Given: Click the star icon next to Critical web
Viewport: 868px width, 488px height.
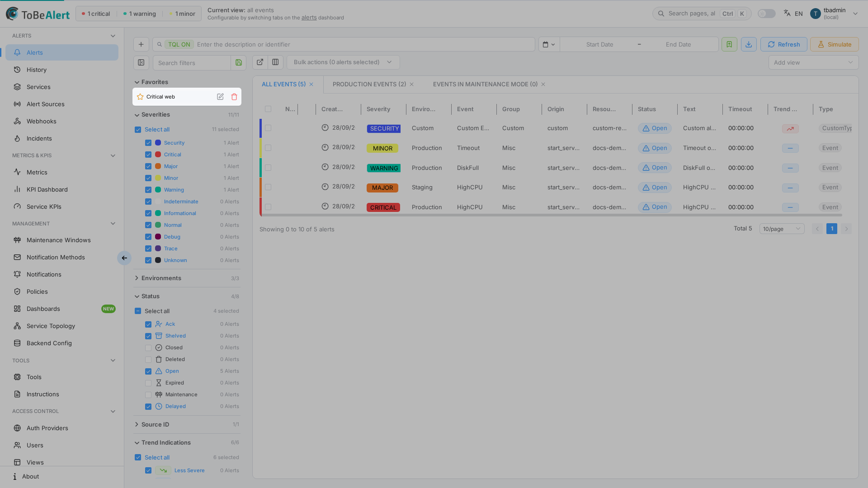Looking at the screenshot, I should pyautogui.click(x=140, y=97).
